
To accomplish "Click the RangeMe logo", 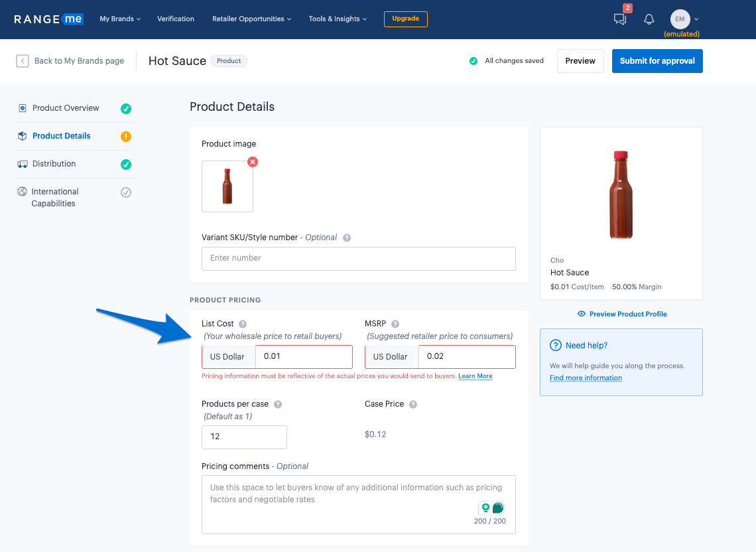I will (x=48, y=19).
